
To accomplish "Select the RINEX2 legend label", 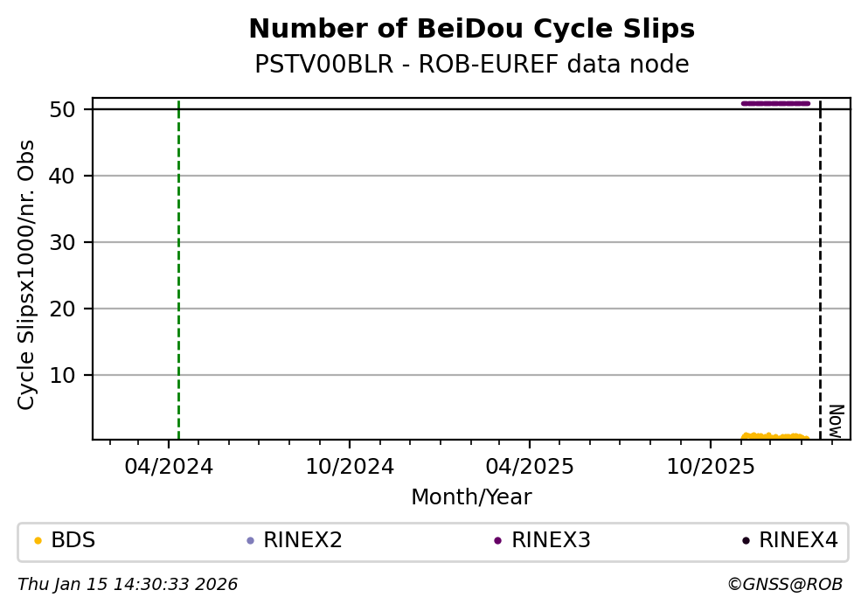I will (302, 541).
